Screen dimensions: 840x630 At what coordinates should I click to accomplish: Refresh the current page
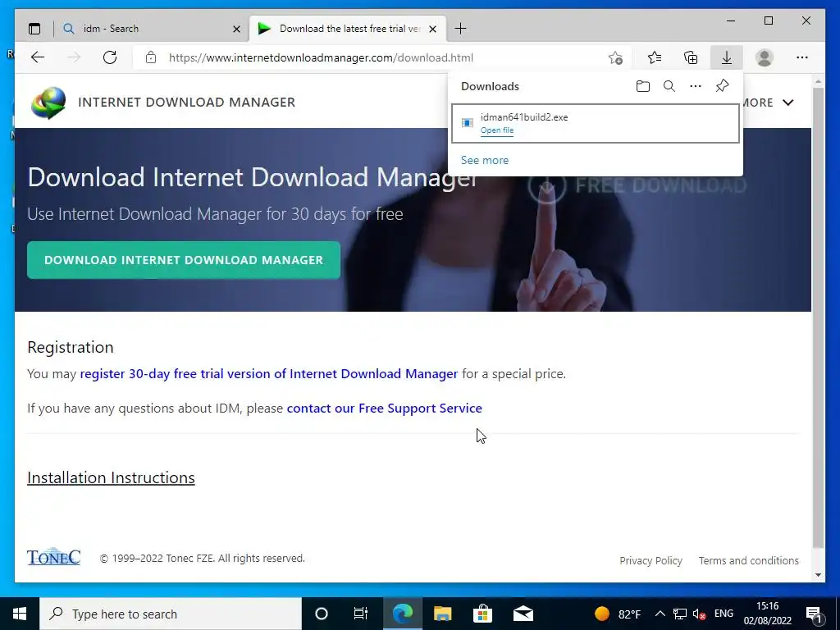[110, 57]
